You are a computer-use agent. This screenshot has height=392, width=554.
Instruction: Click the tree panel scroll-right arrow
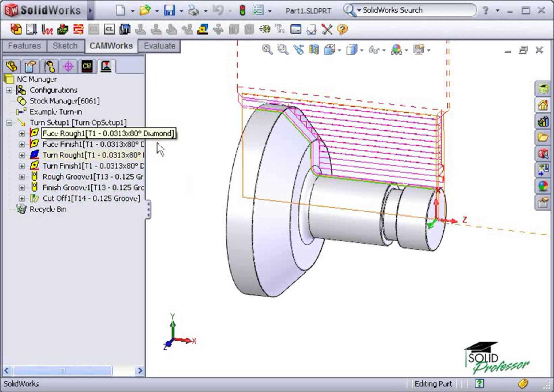tap(140, 371)
